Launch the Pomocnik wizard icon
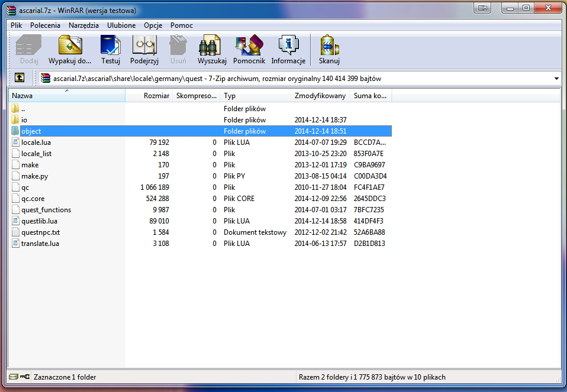The width and height of the screenshot is (567, 392). point(249,45)
